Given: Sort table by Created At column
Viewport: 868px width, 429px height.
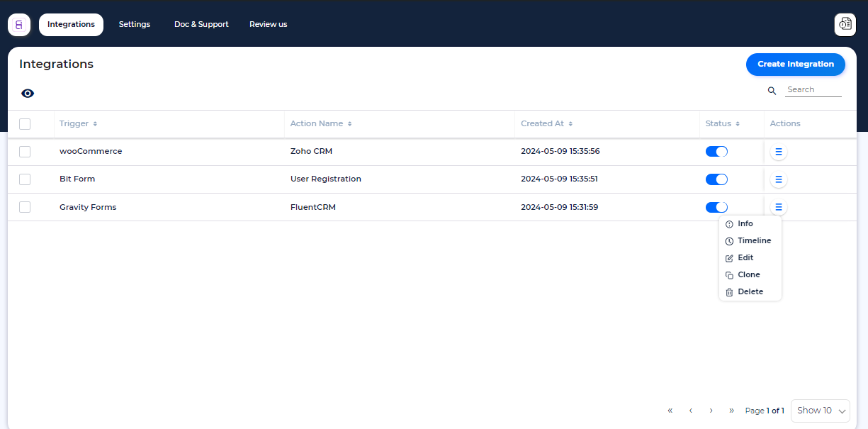Looking at the screenshot, I should tap(546, 123).
